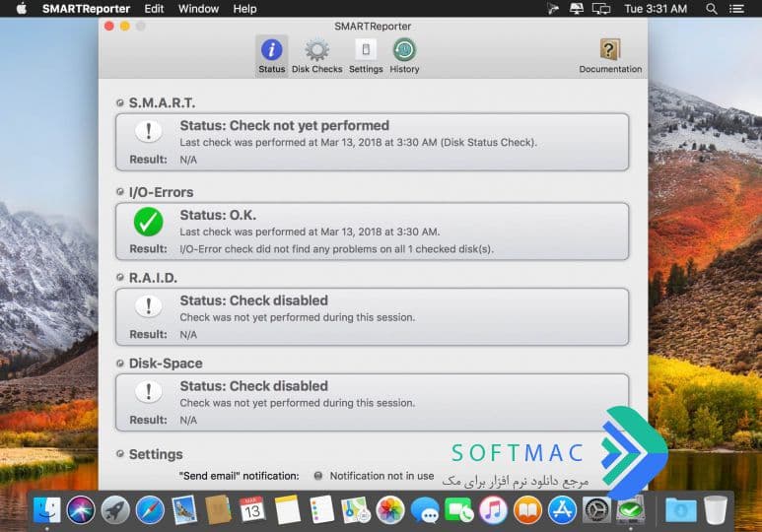Click R.A.I.D. "Status: Check disabled" heading
762x532 pixels.
tap(253, 300)
